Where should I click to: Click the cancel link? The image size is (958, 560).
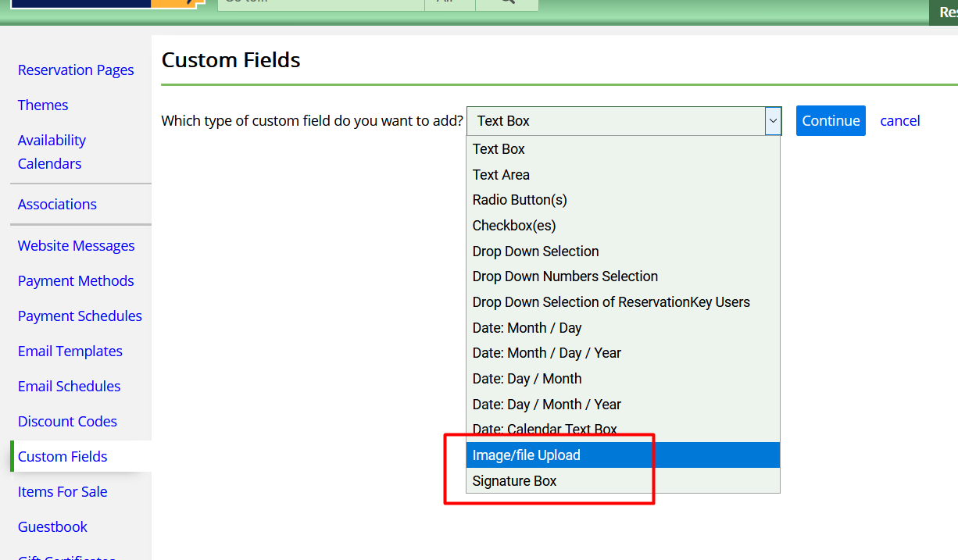coord(899,121)
